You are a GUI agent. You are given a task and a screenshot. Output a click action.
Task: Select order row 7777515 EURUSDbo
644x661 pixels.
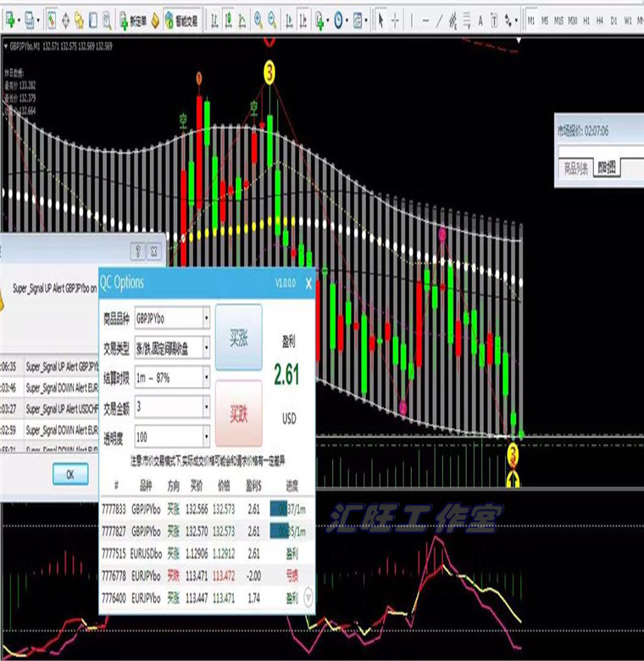pyautogui.click(x=207, y=553)
